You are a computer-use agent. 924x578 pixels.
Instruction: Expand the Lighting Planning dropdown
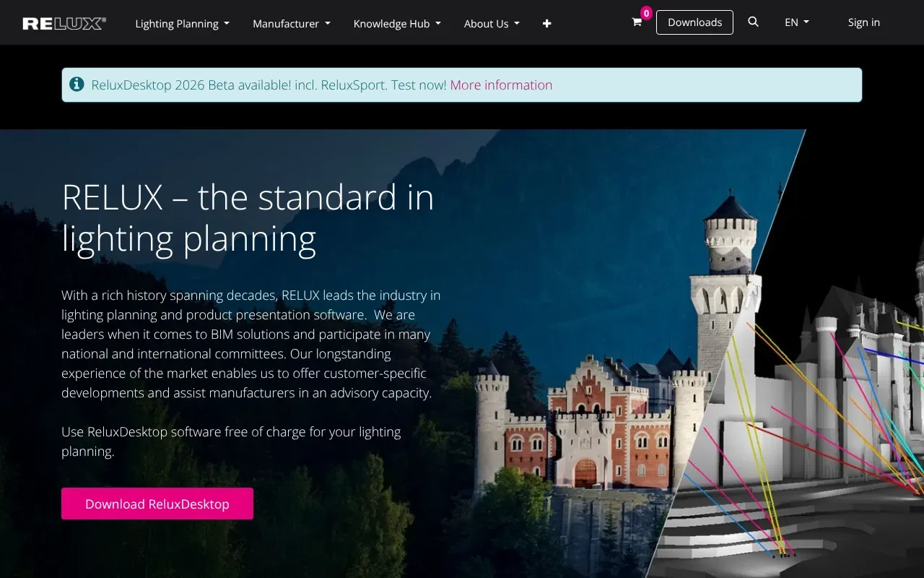pos(183,23)
